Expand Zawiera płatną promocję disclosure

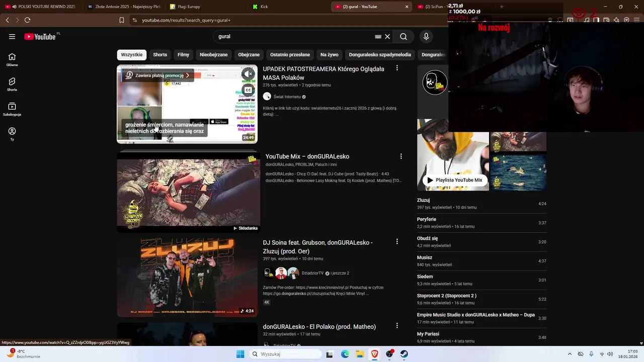click(157, 75)
